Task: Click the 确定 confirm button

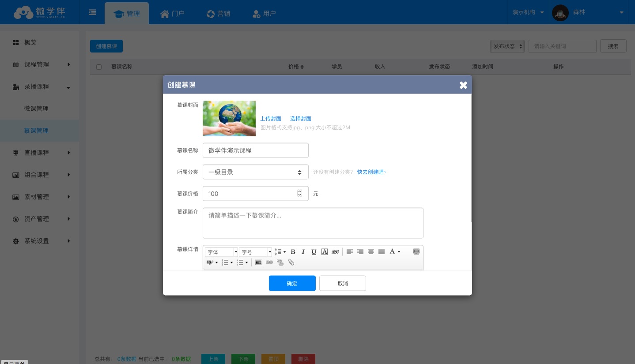Action: pyautogui.click(x=292, y=283)
